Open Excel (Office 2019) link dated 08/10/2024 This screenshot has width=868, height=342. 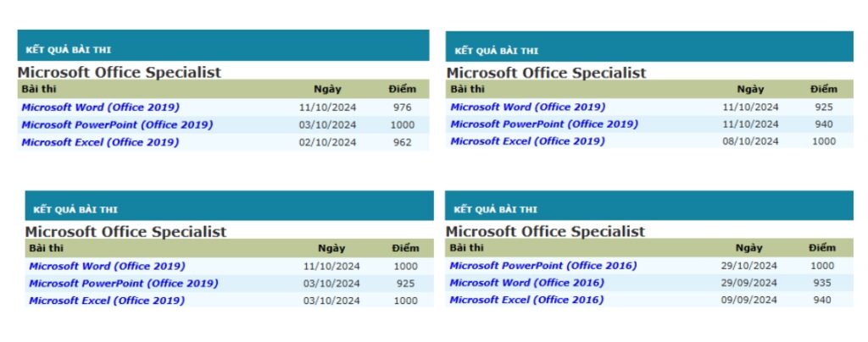[x=527, y=141]
